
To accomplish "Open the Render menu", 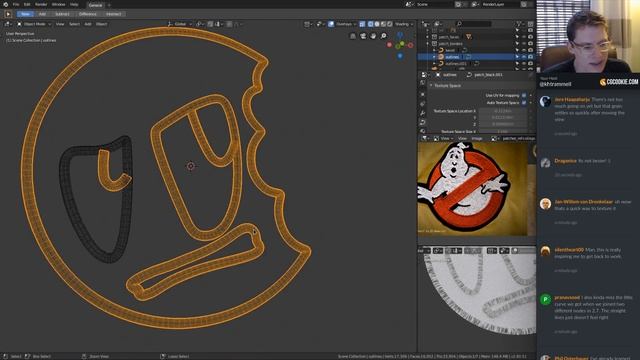I will (x=41, y=4).
